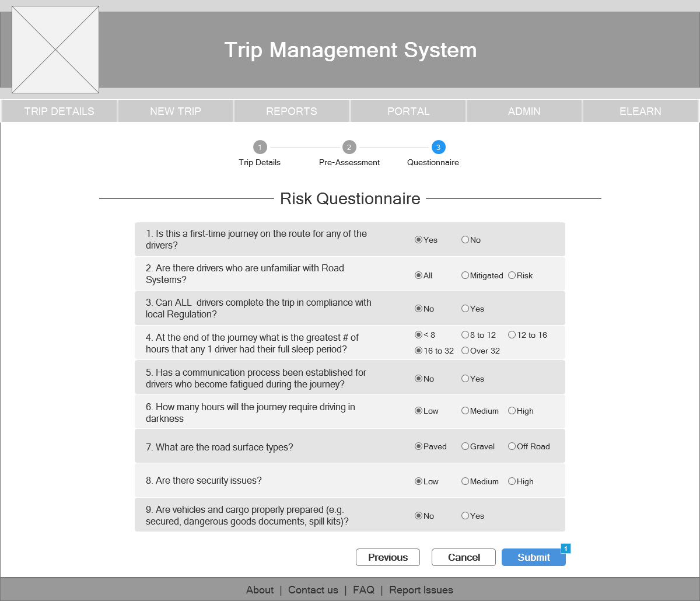Select No for first-time journey question
Screen dimensions: 700x601
click(x=465, y=239)
